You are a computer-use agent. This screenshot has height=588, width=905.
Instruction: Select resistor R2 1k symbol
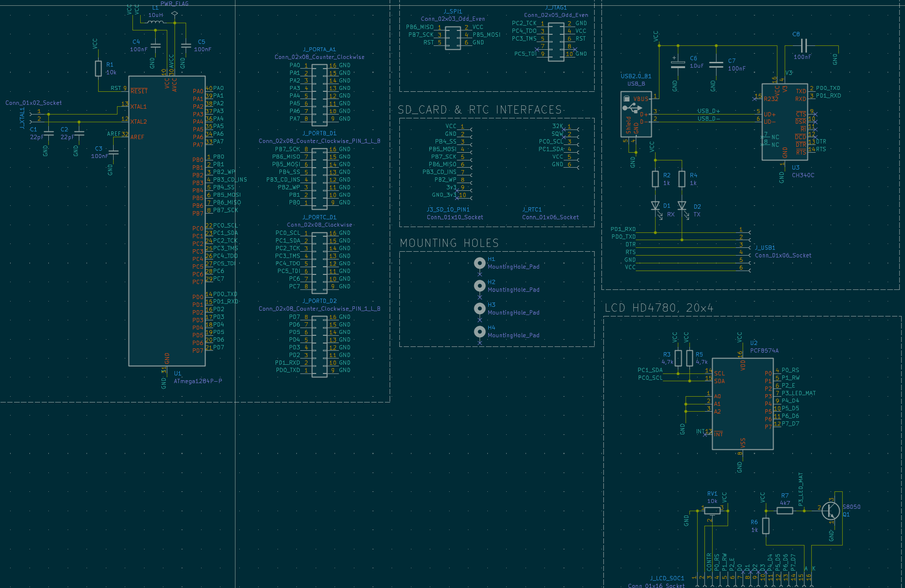point(655,179)
